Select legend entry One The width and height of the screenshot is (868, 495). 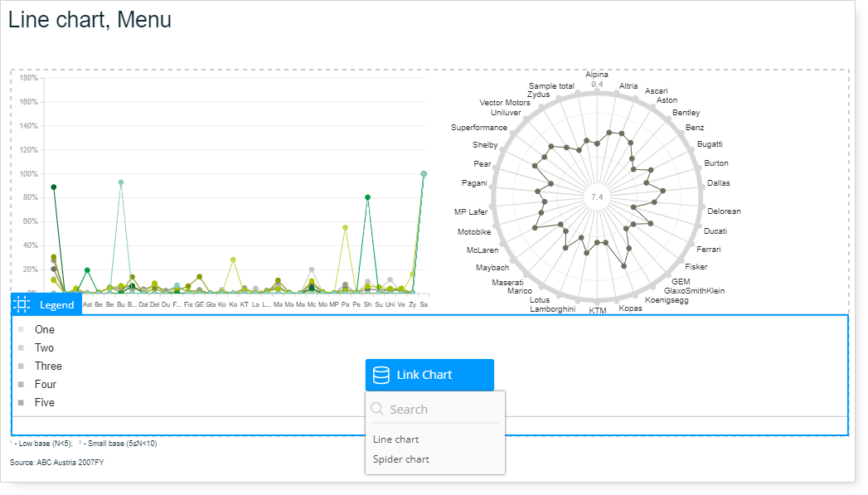(x=45, y=329)
